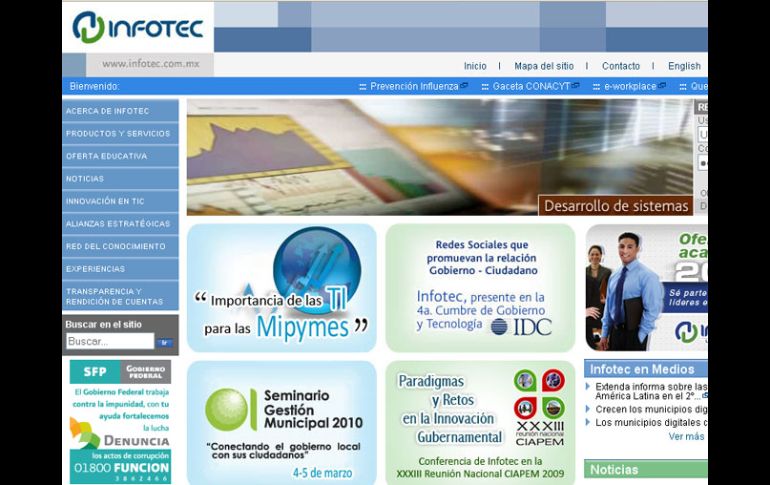Click the CIAPEM XXXIII reunion emblem
770x485 pixels.
tap(540, 404)
